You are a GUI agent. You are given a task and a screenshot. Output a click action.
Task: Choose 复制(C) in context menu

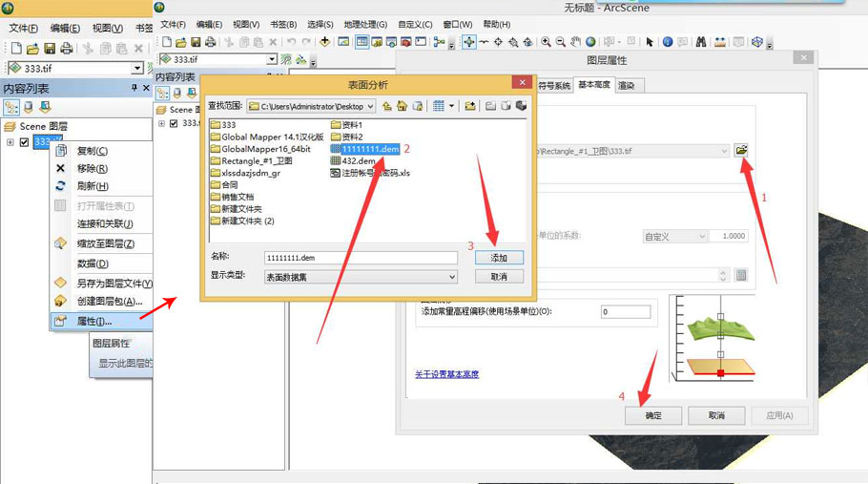[x=92, y=151]
